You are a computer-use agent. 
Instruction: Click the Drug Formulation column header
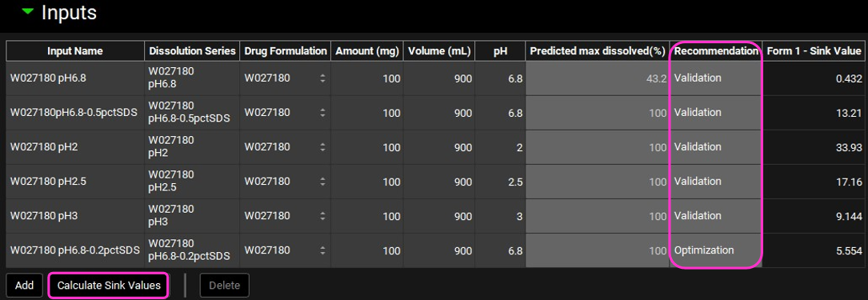pyautogui.click(x=286, y=51)
